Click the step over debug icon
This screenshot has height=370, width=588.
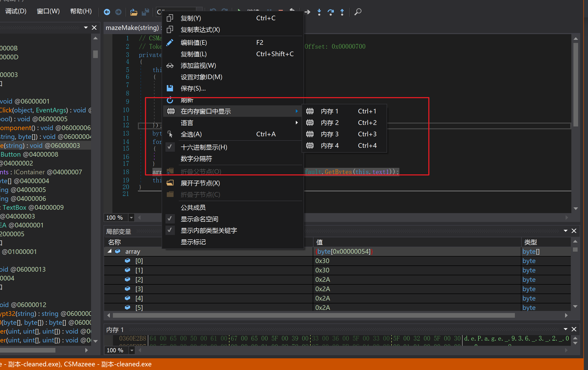click(331, 12)
